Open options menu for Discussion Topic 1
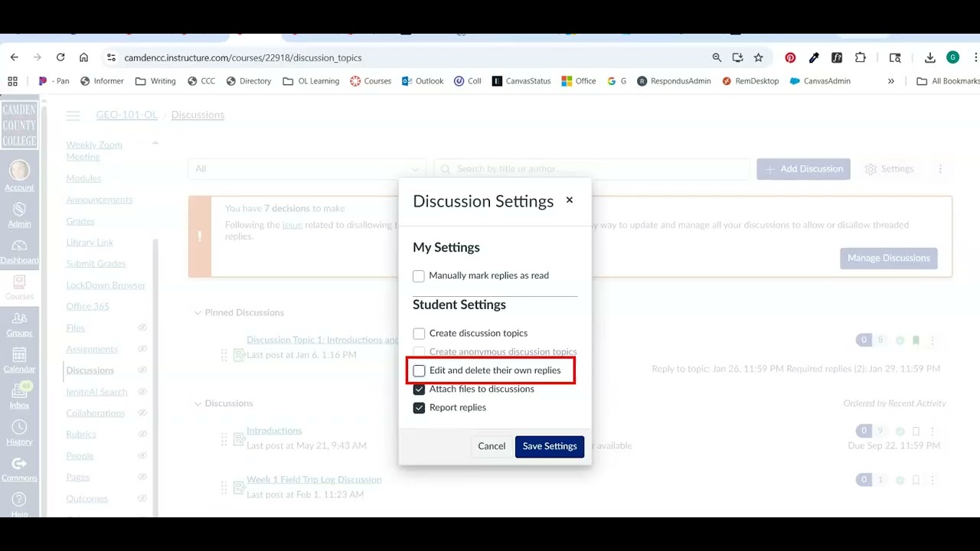 [932, 341]
